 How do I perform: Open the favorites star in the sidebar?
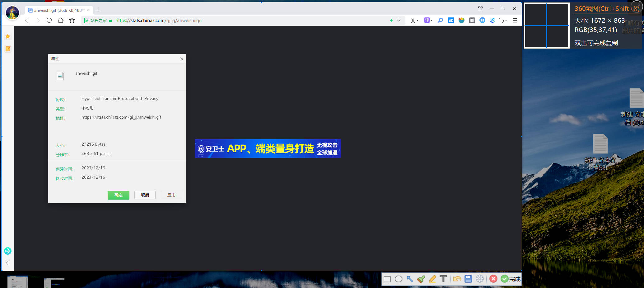coord(8,37)
